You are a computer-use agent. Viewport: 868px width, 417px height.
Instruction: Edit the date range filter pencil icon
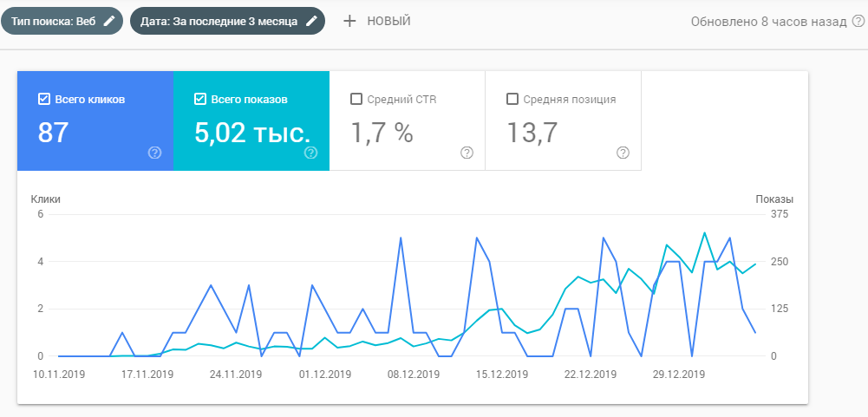(311, 21)
